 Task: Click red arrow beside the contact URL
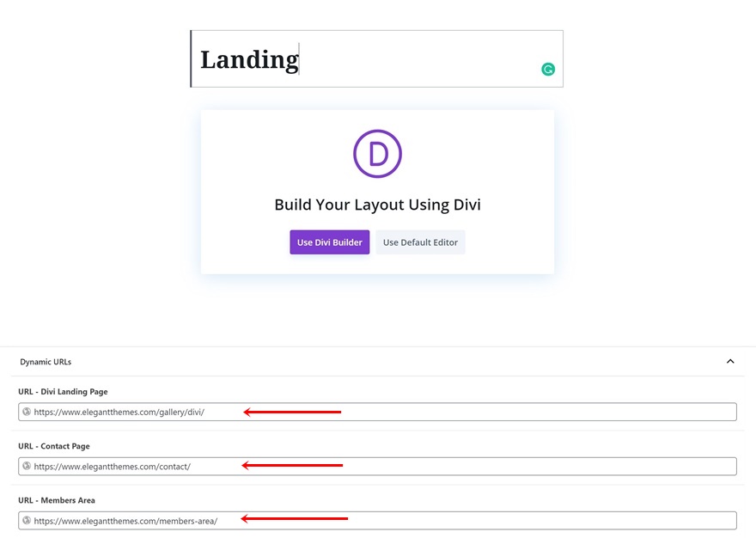tap(292, 466)
